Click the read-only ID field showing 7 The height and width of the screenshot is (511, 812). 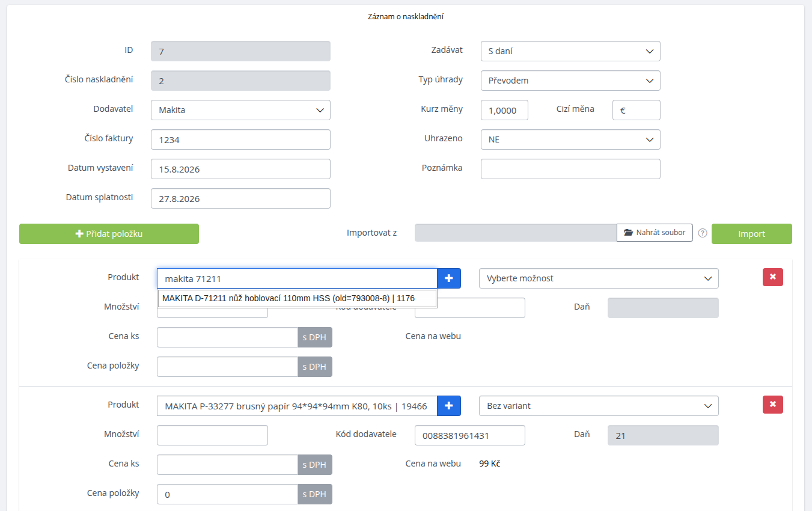pyautogui.click(x=240, y=51)
